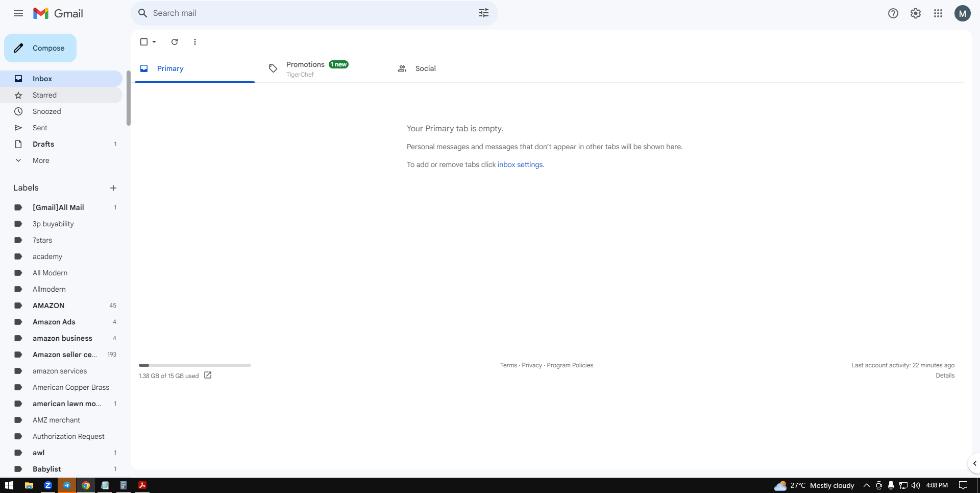Tick the select all messages checkbox
Viewport: 980px width, 493px height.
point(144,42)
